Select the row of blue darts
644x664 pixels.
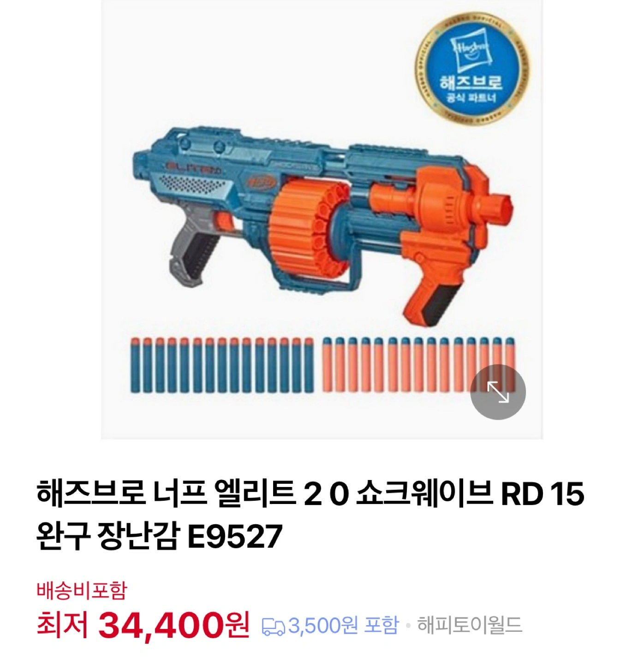pos(222,365)
